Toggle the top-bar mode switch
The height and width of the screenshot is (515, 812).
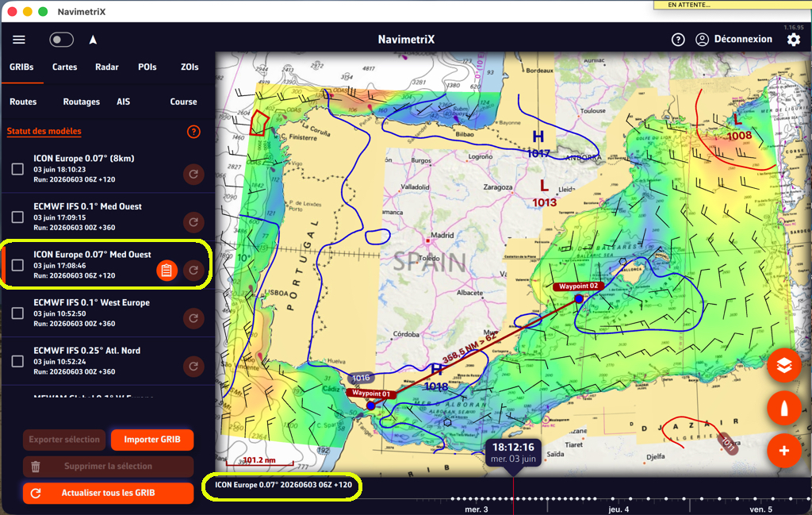pyautogui.click(x=61, y=40)
